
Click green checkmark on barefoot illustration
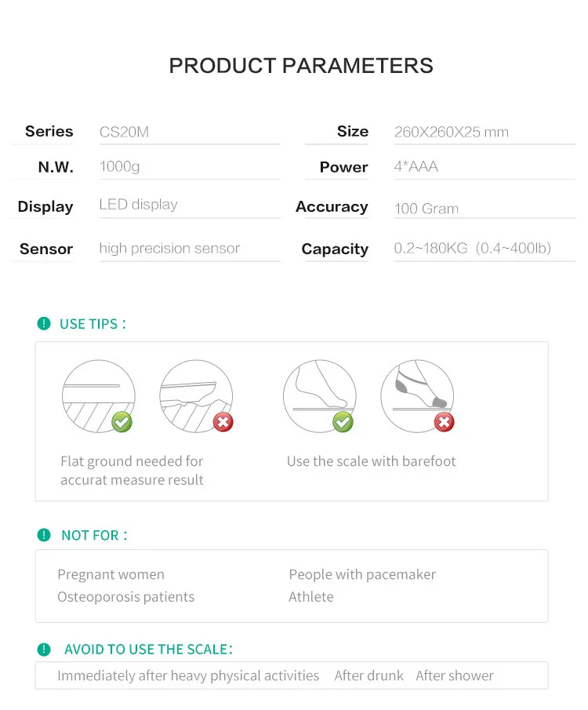pyautogui.click(x=343, y=422)
